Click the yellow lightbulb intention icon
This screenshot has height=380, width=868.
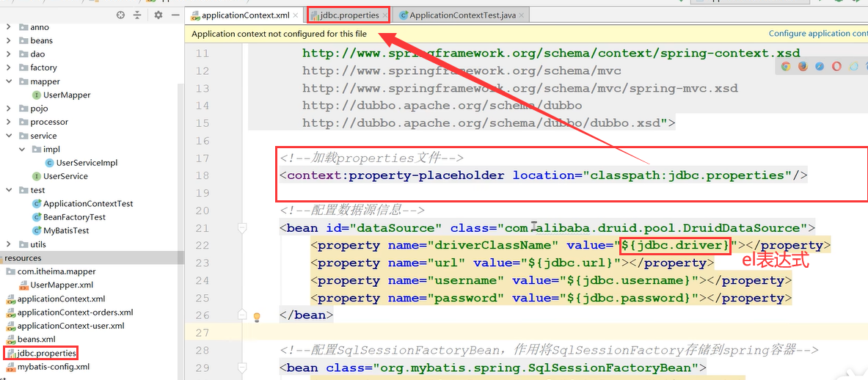(x=257, y=317)
